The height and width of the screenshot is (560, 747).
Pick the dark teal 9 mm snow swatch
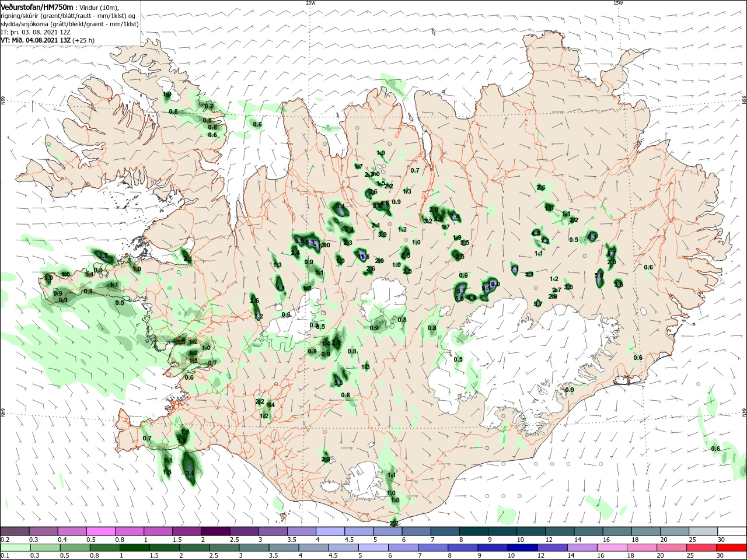[x=502, y=531]
